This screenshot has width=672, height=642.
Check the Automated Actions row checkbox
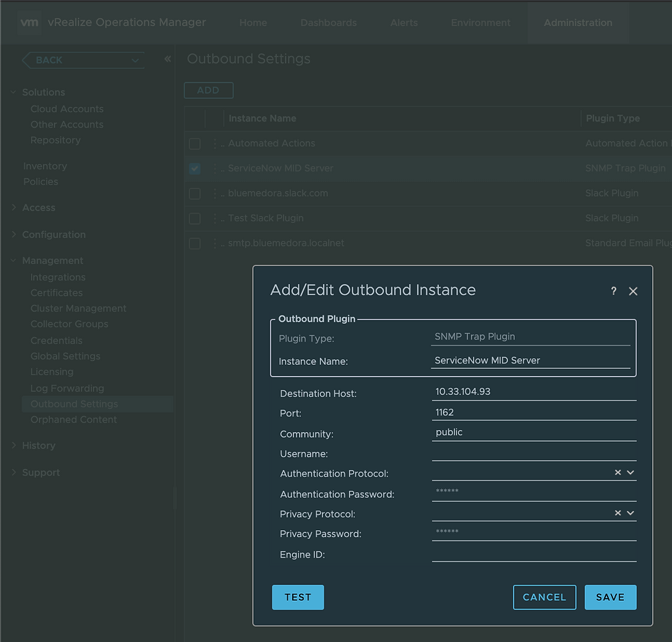coord(195,143)
